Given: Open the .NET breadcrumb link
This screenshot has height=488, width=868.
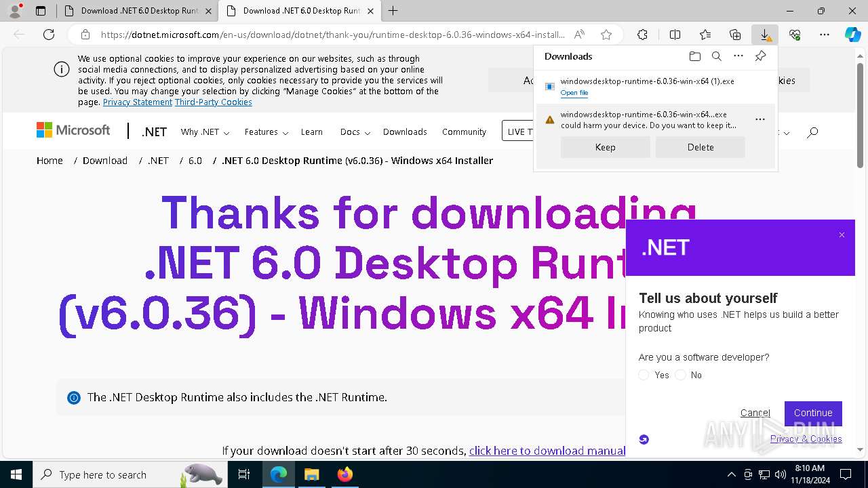Looking at the screenshot, I should pyautogui.click(x=158, y=161).
